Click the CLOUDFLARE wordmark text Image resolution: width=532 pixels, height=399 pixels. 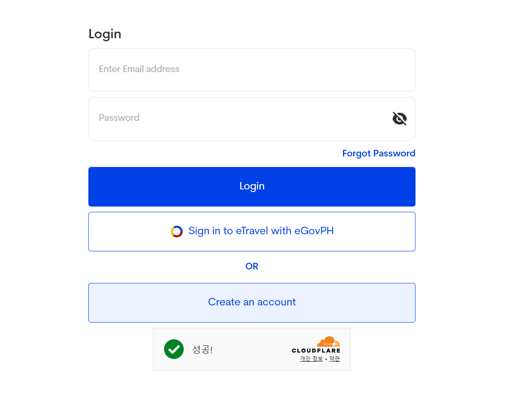tap(316, 351)
